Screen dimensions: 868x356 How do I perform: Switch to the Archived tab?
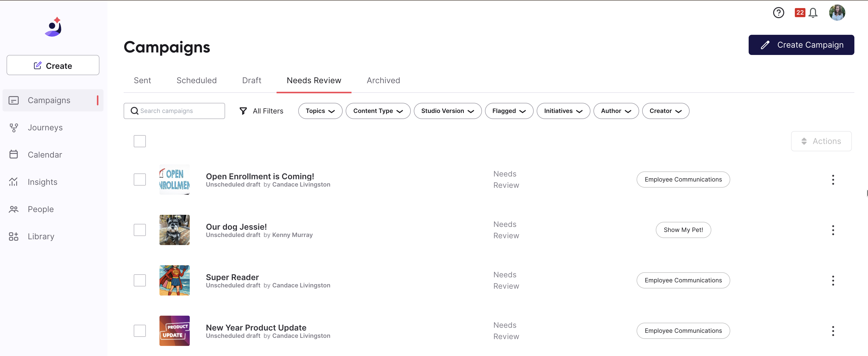point(383,80)
